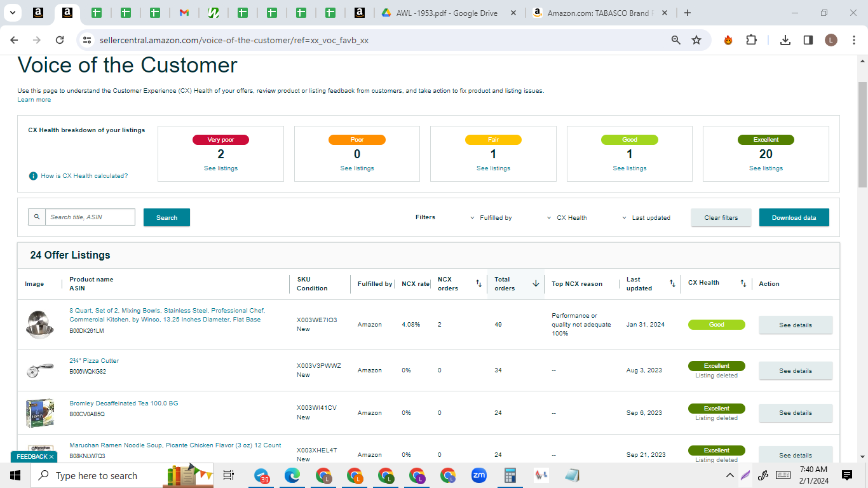Open the Calculator from the taskbar
Screen dimensions: 868x488
[x=510, y=475]
